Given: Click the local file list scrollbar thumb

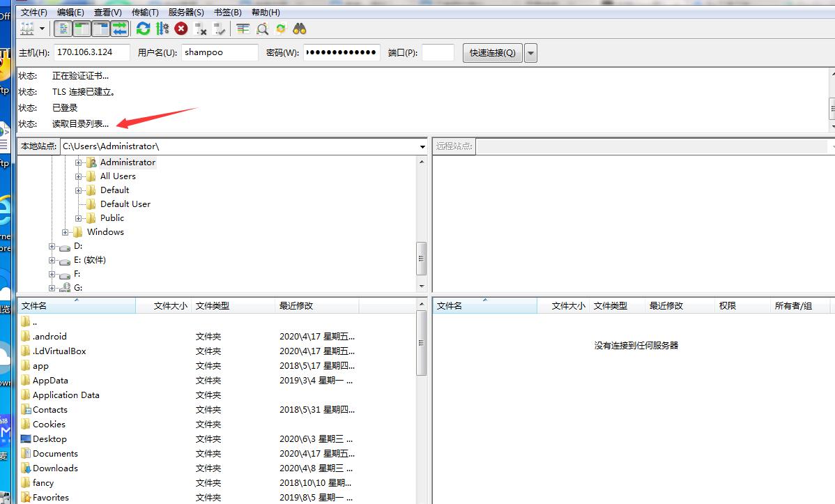Looking at the screenshot, I should (x=421, y=343).
